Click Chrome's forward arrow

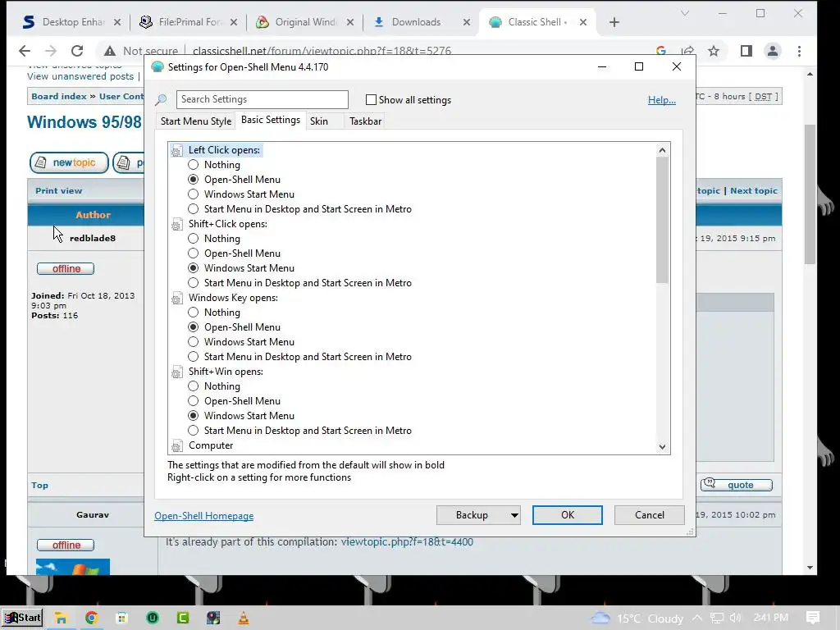pos(51,51)
